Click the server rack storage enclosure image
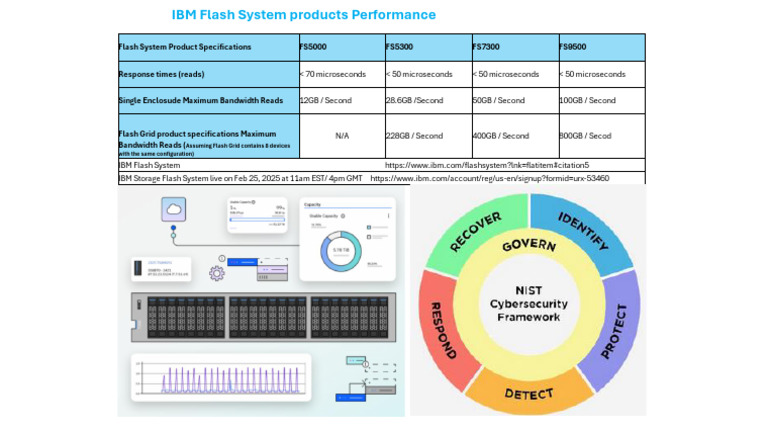768x433 pixels. 264,317
